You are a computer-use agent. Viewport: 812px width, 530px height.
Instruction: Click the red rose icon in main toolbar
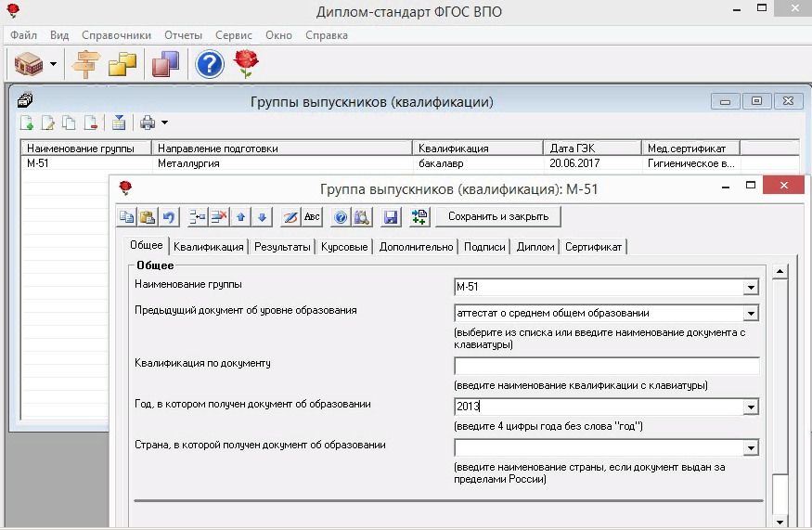[x=246, y=64]
